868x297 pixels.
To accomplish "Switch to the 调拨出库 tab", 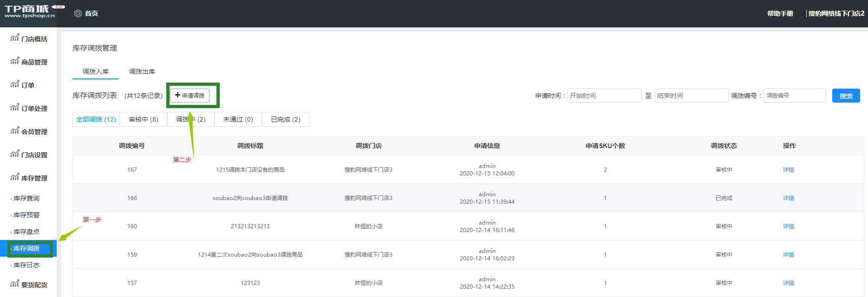I will [142, 71].
